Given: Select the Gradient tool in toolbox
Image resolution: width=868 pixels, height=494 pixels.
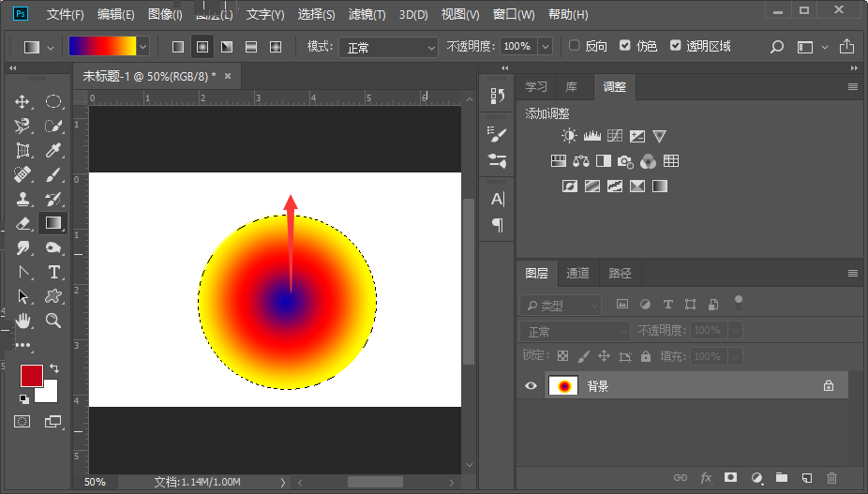Looking at the screenshot, I should coord(53,223).
